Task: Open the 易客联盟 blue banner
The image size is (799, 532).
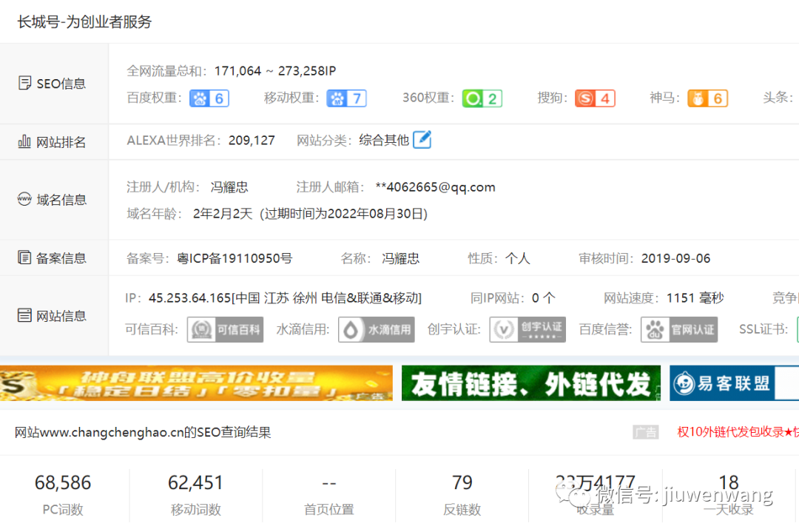Action: coord(735,383)
